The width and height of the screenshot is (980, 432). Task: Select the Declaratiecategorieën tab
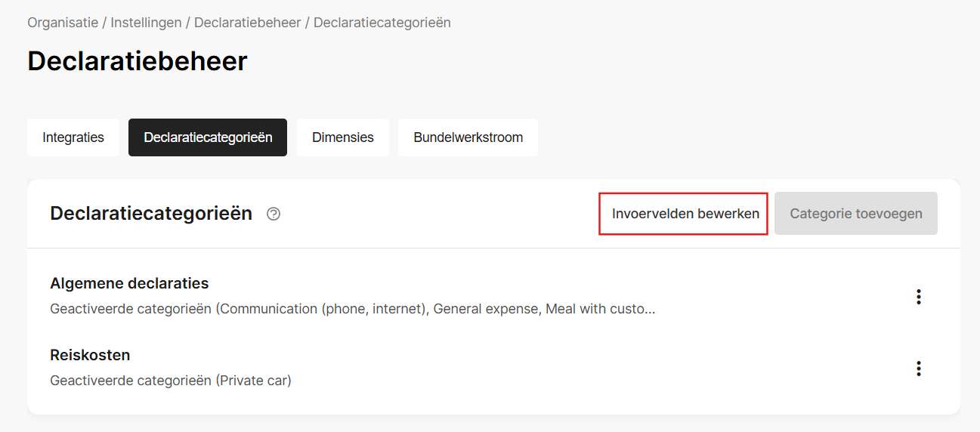[208, 137]
